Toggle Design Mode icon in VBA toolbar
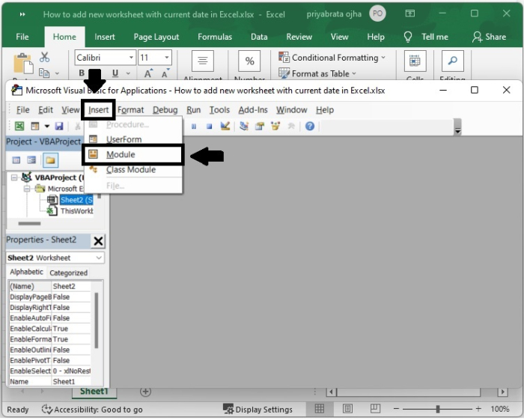524x420 pixels. click(x=225, y=126)
